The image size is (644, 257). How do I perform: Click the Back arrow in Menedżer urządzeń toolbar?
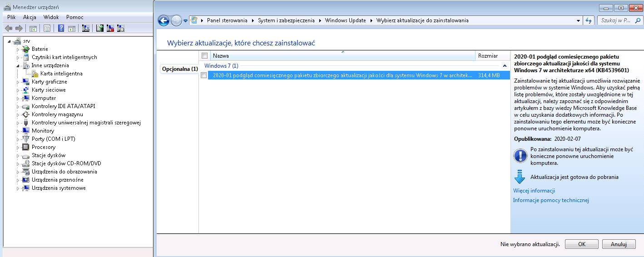coord(8,28)
